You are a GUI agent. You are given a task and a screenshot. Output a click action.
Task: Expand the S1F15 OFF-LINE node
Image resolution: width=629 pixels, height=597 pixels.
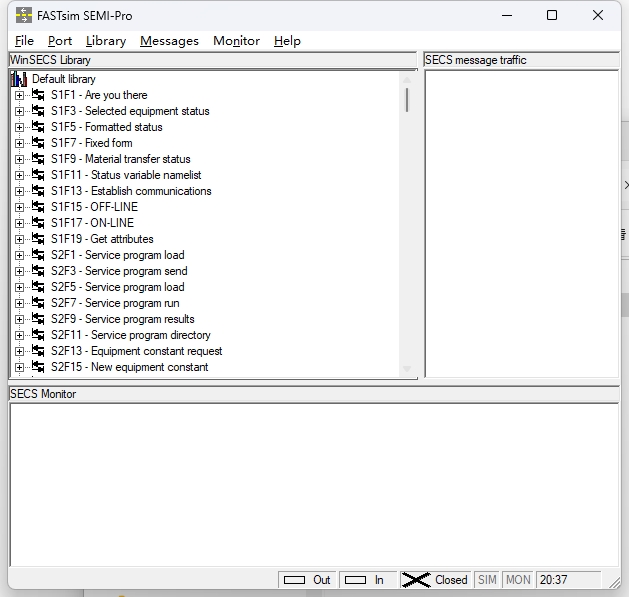pyautogui.click(x=19, y=207)
